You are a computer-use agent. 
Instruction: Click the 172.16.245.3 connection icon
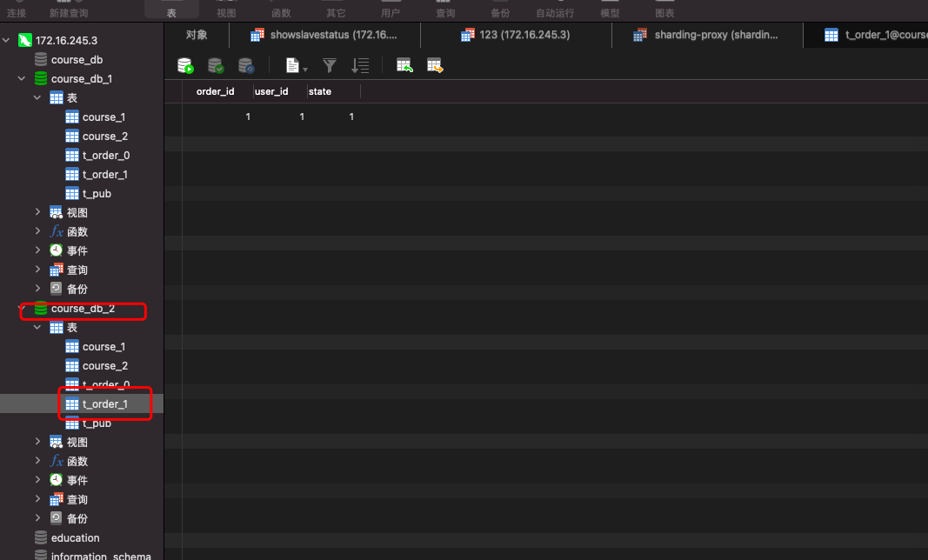[25, 40]
